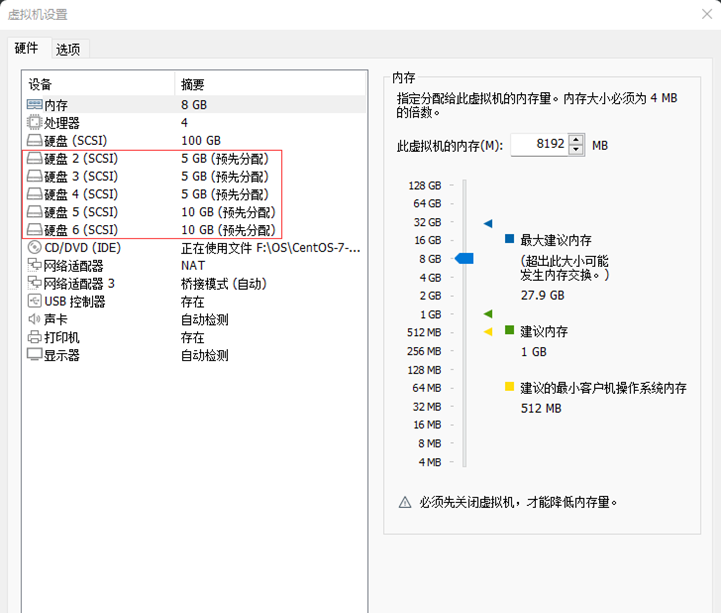721x613 pixels.
Task: Click the processor summary value 4
Action: point(184,122)
